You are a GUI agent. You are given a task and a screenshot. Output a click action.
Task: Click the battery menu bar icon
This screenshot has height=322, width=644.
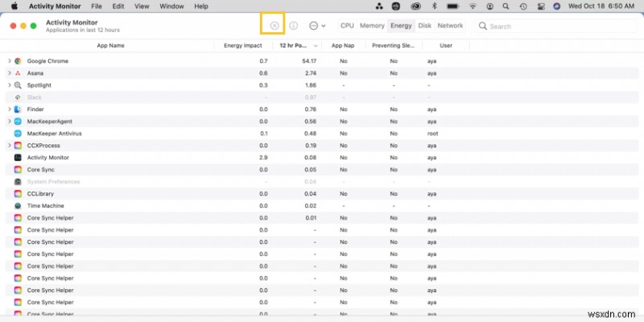click(453, 6)
